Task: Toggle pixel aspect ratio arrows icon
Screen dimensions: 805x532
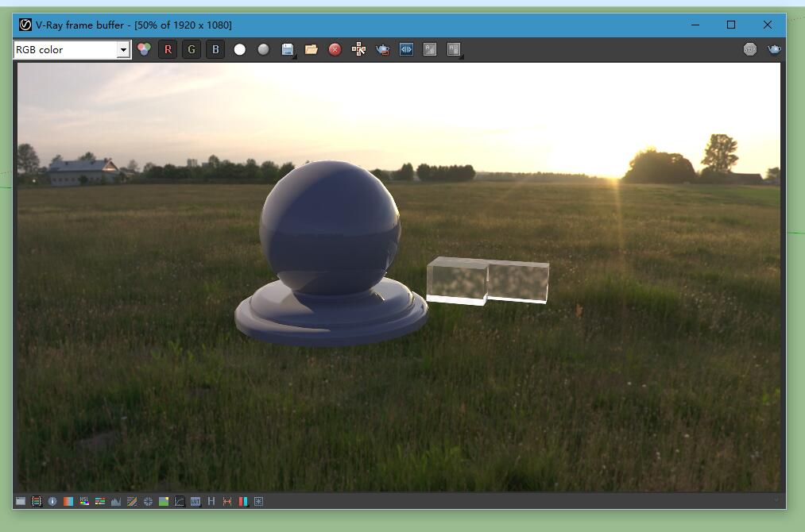Action: (227, 501)
